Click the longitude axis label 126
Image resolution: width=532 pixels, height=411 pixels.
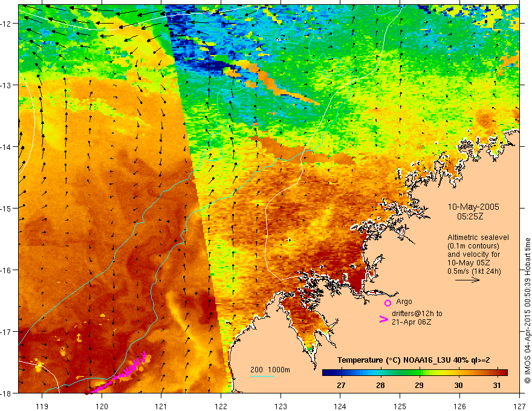click(459, 406)
